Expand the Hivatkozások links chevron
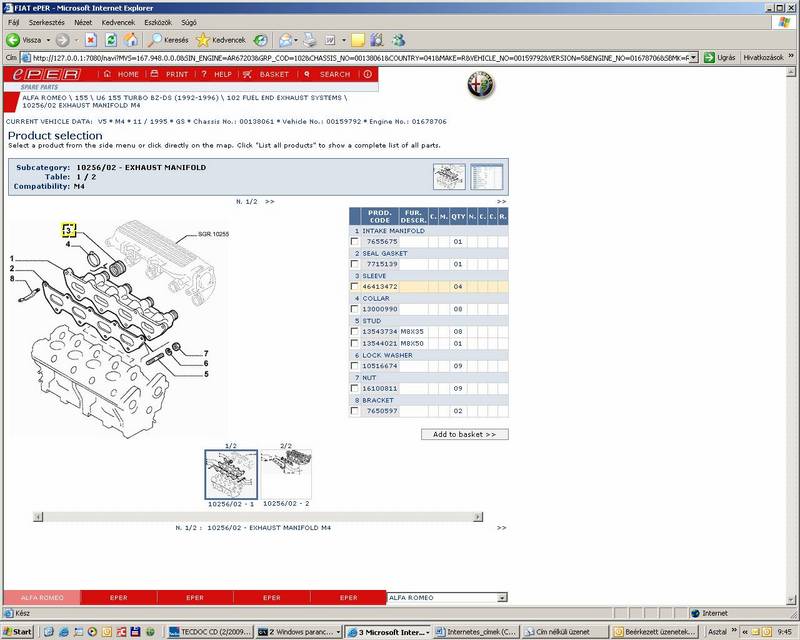Viewport: 800px width, 640px height. (x=791, y=57)
